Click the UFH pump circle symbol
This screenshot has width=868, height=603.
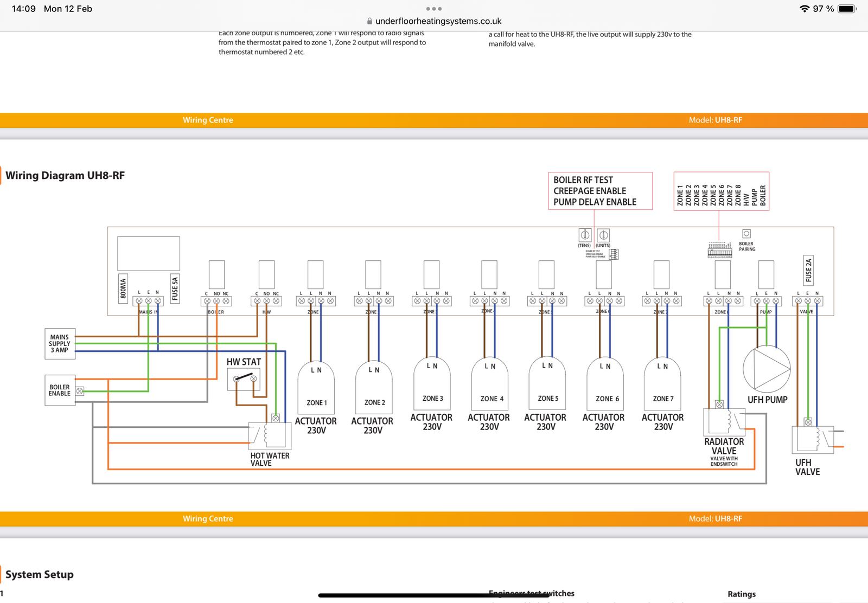(766, 369)
